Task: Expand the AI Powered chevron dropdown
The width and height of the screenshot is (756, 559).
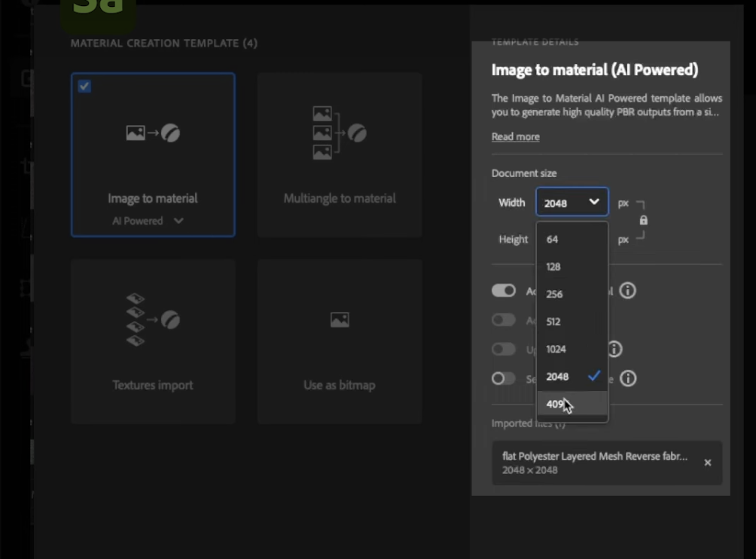Action: pyautogui.click(x=178, y=221)
